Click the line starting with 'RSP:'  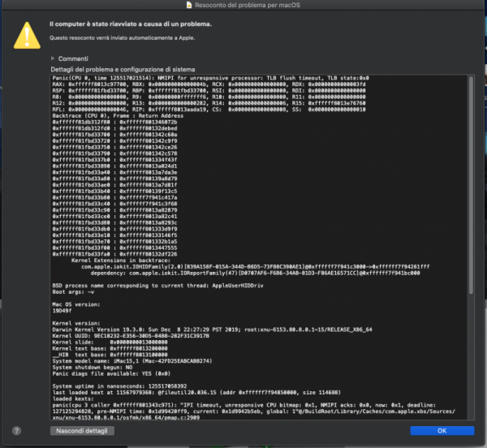[209, 91]
